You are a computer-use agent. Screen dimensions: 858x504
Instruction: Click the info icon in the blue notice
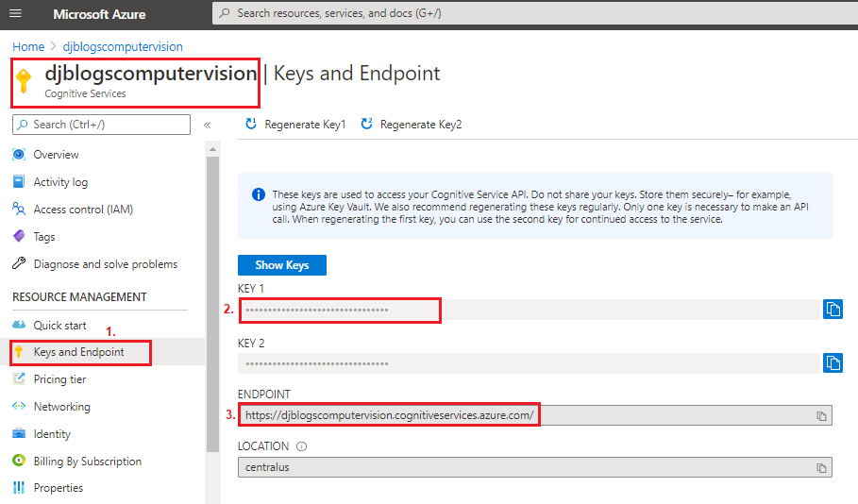coord(259,194)
